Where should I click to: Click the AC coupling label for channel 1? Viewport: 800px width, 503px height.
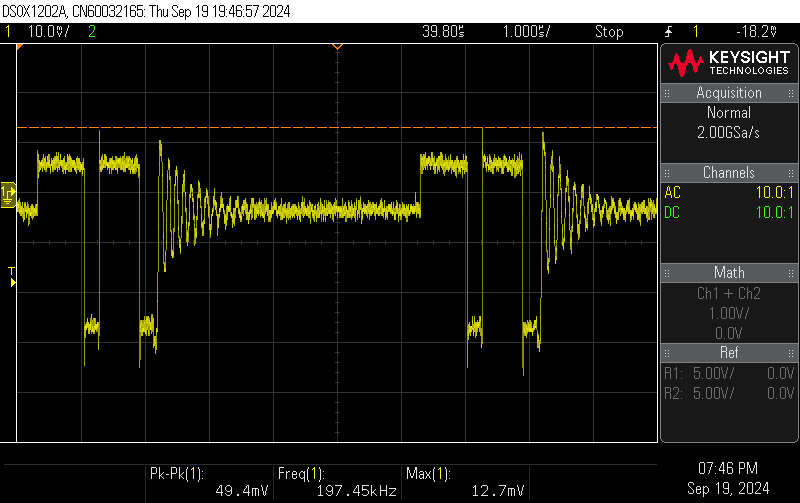click(672, 192)
